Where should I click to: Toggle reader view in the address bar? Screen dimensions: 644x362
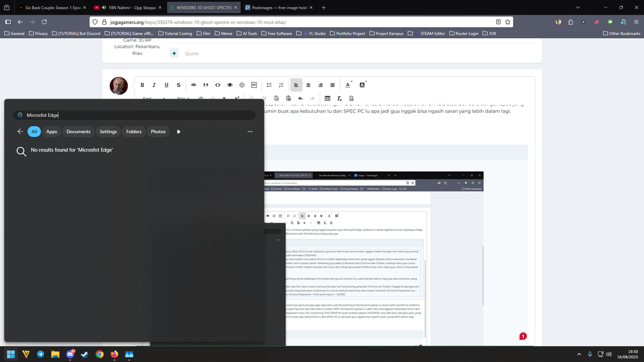(x=498, y=22)
